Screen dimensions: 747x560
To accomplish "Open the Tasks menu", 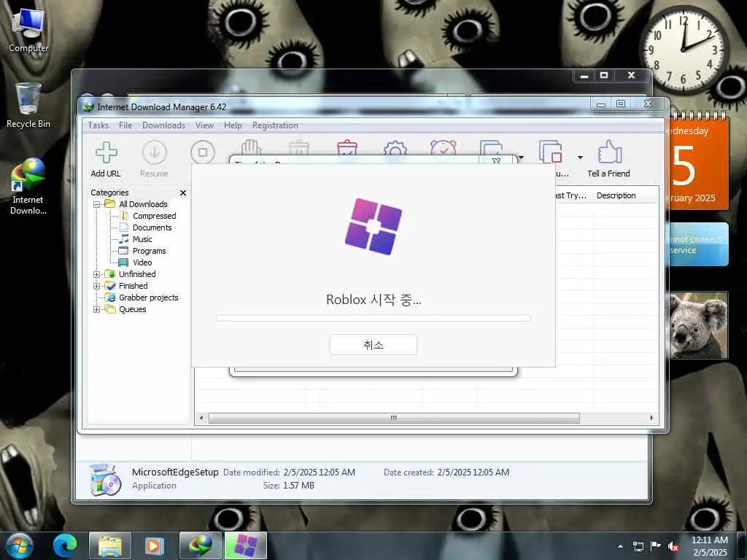I will 98,125.
